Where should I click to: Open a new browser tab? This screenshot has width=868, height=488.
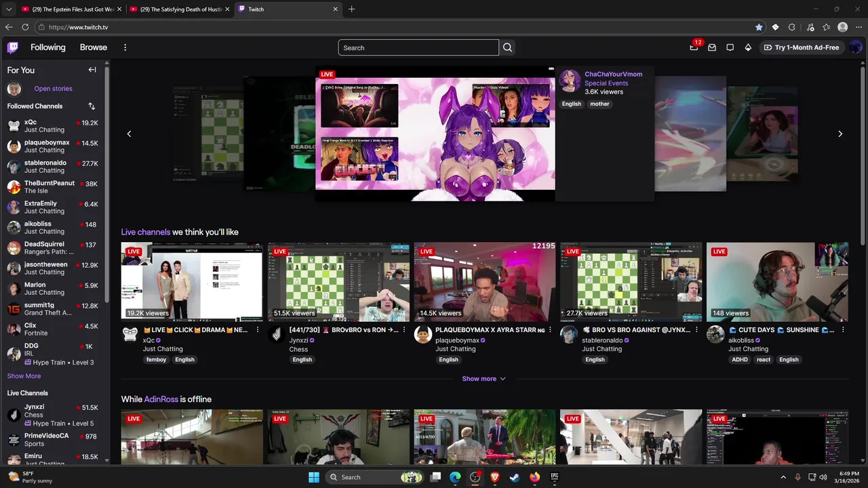[351, 9]
